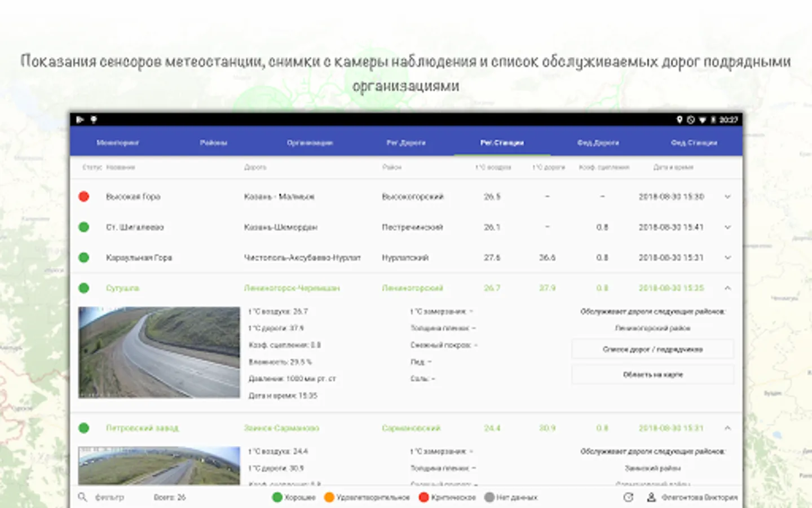Go to the Организации tab

tap(310, 143)
